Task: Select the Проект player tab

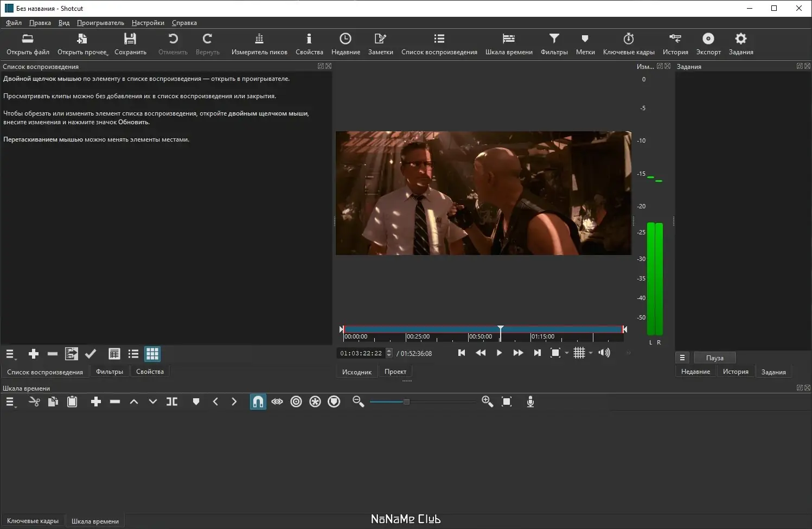Action: click(395, 372)
